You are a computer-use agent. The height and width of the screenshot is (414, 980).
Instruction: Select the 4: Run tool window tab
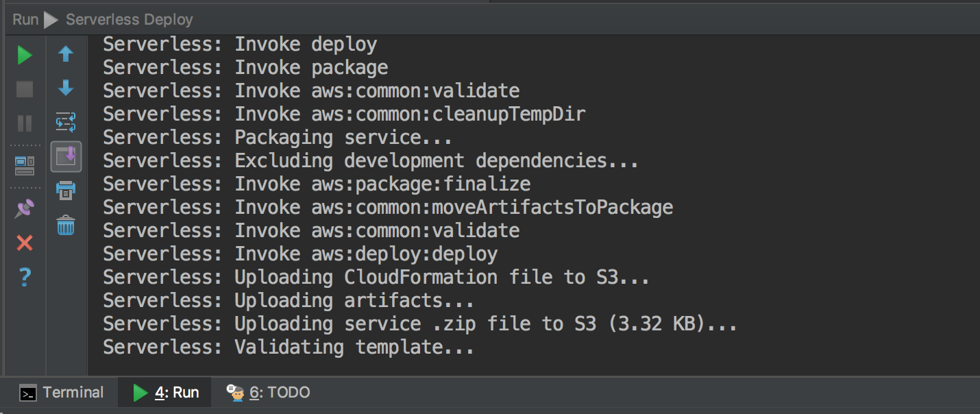coord(165,393)
